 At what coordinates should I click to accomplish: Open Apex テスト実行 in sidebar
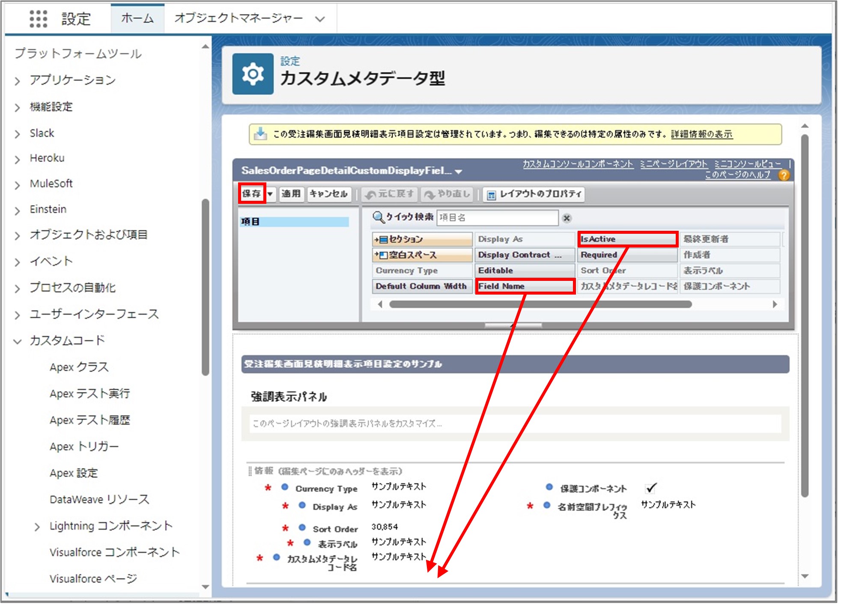(90, 393)
